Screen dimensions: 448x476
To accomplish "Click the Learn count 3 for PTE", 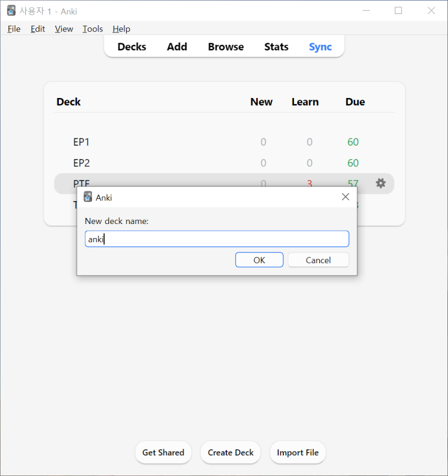I will click(310, 183).
